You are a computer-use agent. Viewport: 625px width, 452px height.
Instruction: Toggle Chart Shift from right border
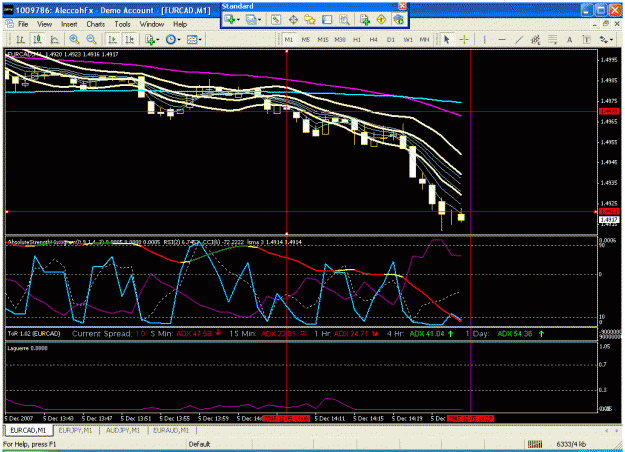pyautogui.click(x=130, y=39)
